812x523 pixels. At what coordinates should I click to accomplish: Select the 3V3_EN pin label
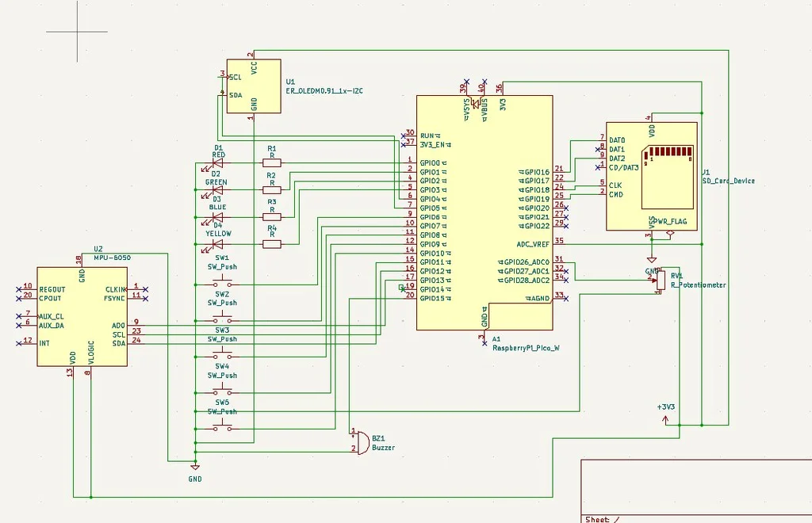[432, 145]
